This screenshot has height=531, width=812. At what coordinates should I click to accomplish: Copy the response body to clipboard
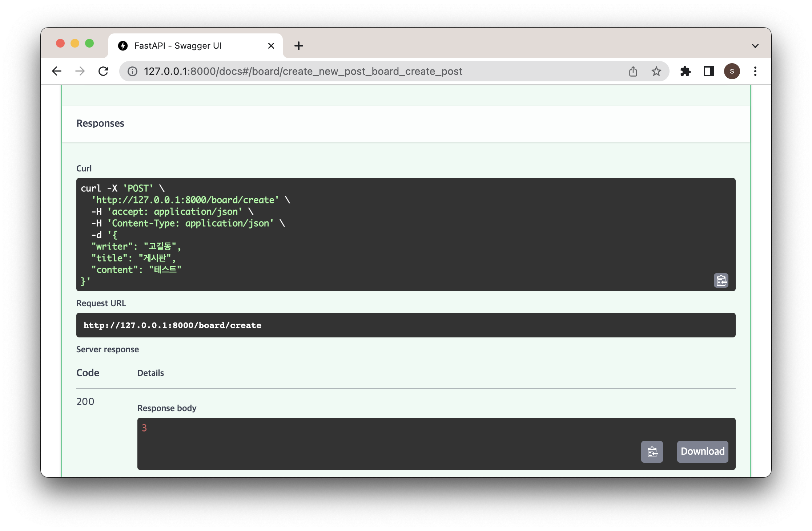tap(652, 452)
